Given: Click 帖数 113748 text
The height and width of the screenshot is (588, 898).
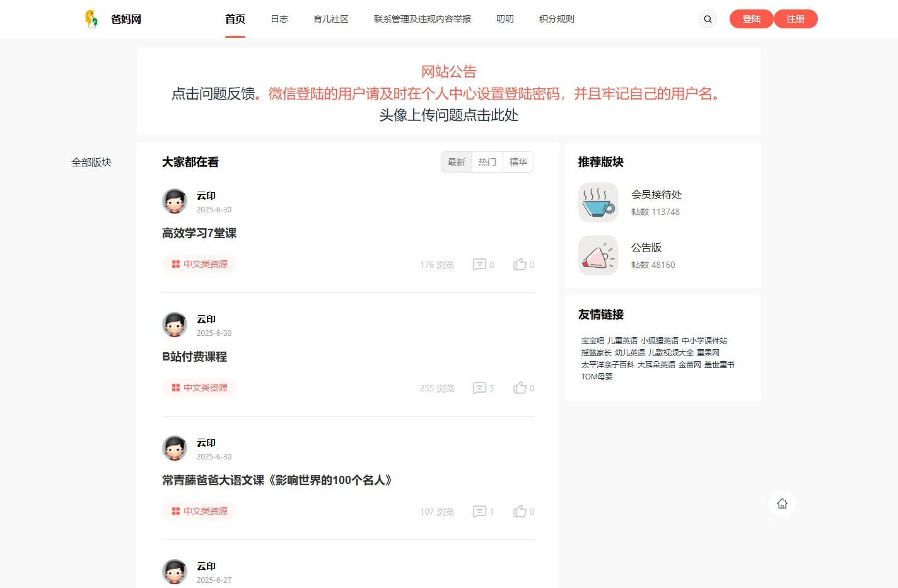Looking at the screenshot, I should tap(656, 212).
